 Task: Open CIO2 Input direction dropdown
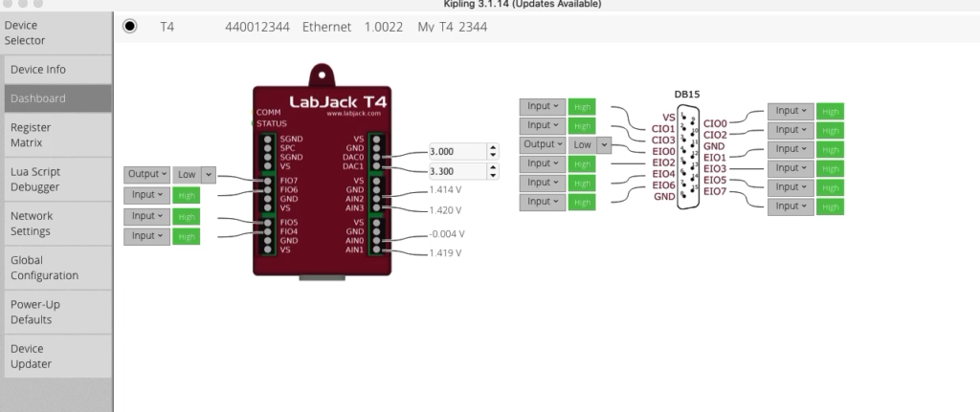tap(791, 130)
